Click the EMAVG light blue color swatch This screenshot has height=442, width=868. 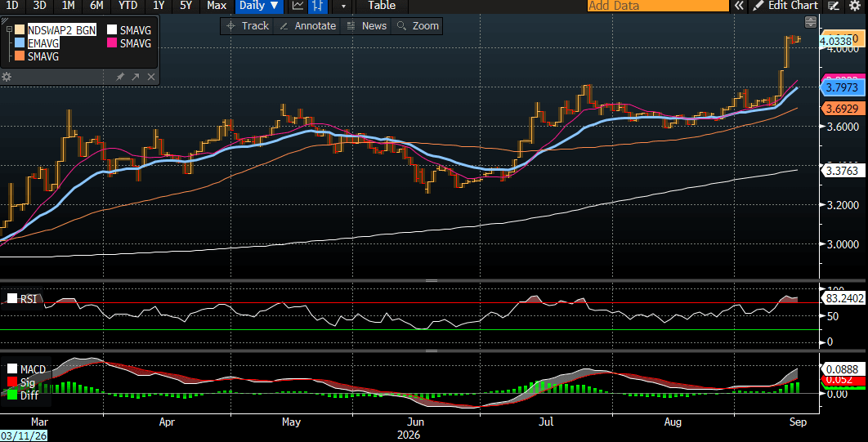tap(20, 43)
